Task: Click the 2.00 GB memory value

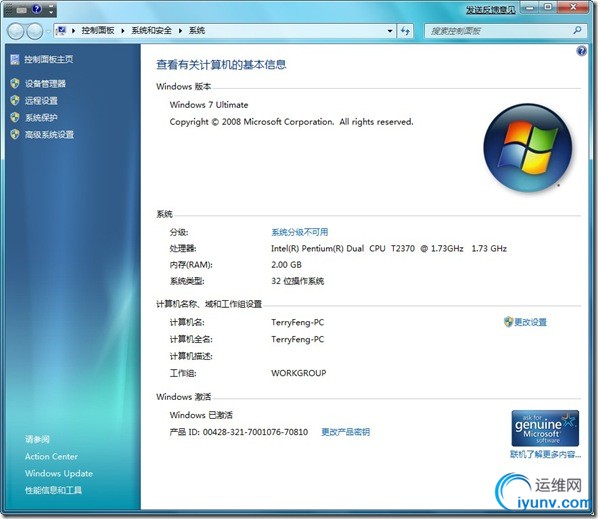Action: point(286,265)
